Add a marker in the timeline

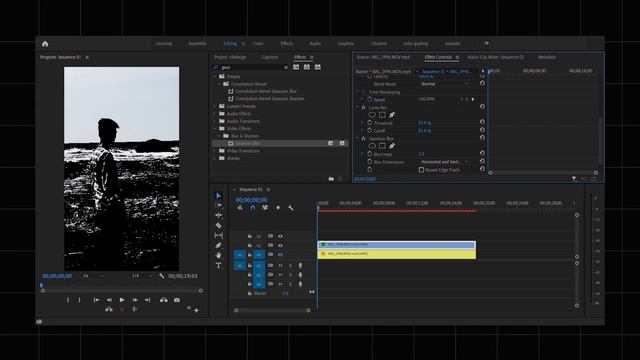[x=278, y=208]
